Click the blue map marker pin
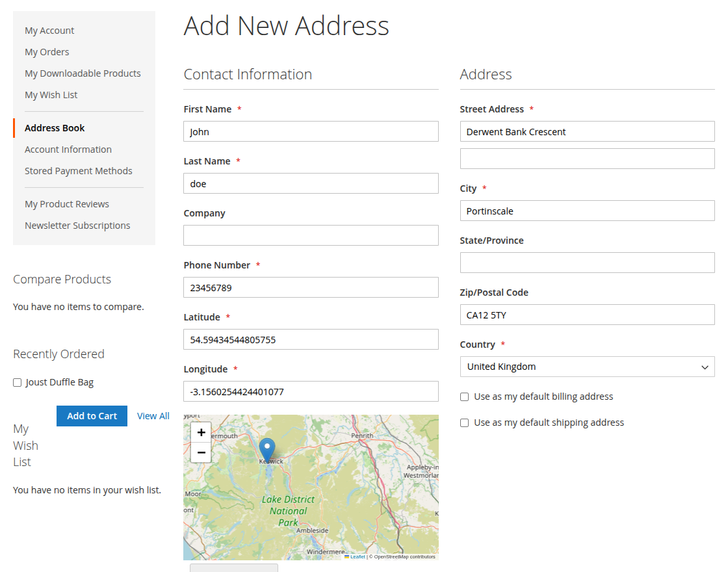The height and width of the screenshot is (572, 728). coord(267,449)
